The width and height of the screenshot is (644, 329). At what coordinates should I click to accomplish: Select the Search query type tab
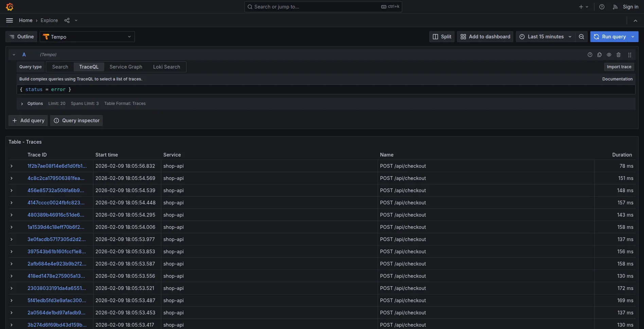pos(60,67)
